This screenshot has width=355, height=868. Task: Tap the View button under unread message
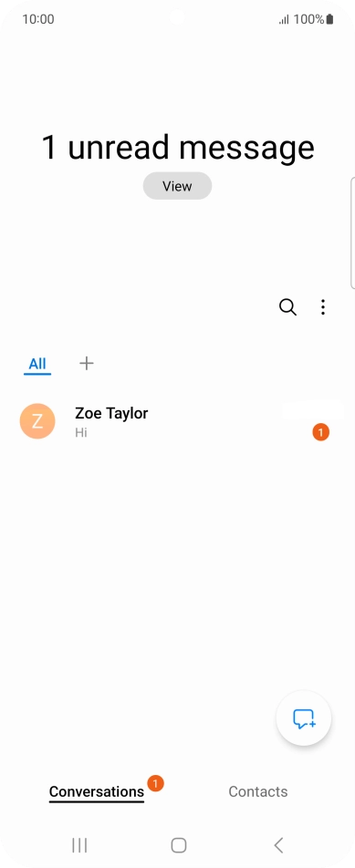coord(177,186)
